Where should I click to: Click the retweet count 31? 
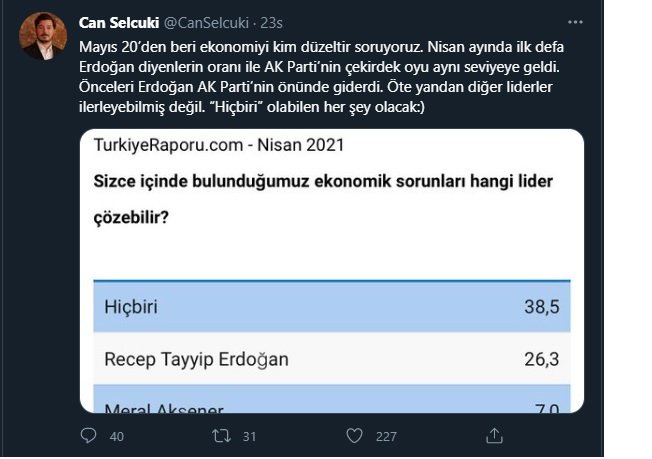pos(249,437)
